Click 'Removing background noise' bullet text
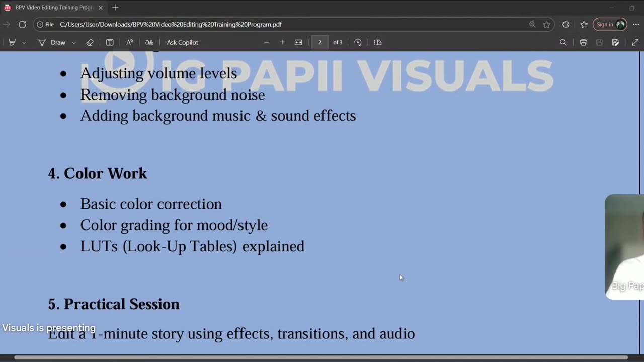This screenshot has height=362, width=644. [x=173, y=95]
